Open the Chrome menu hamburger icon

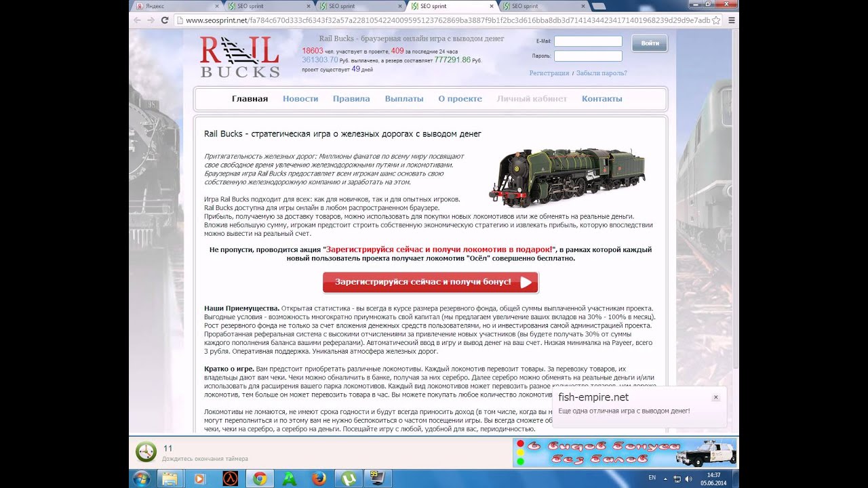732,20
